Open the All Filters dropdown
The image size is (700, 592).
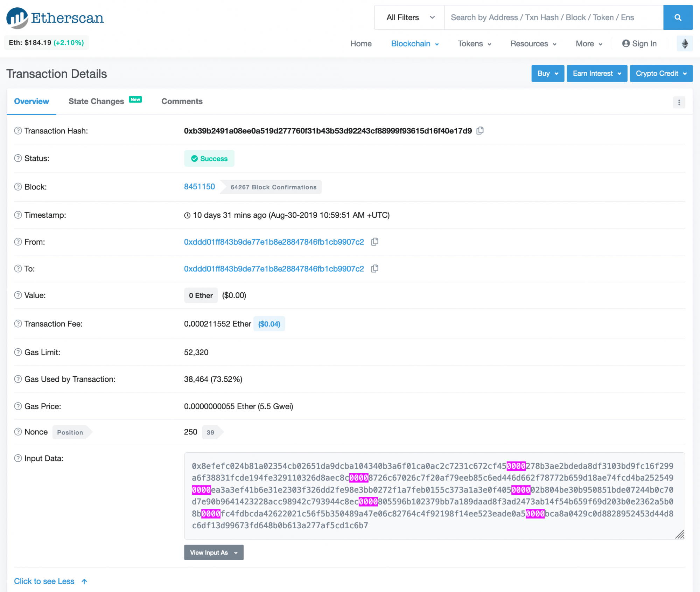coord(410,18)
